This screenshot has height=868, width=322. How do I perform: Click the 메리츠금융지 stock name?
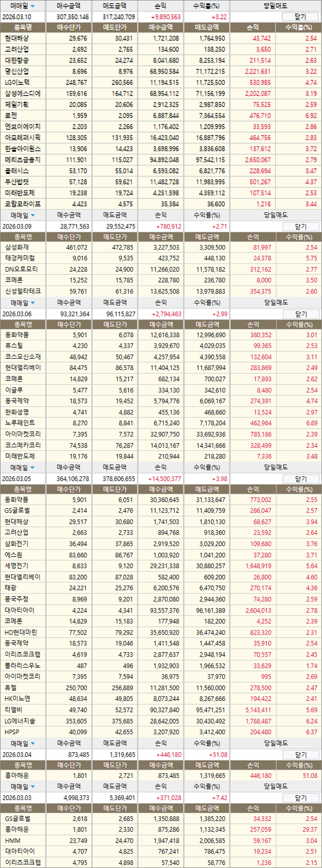click(x=23, y=160)
